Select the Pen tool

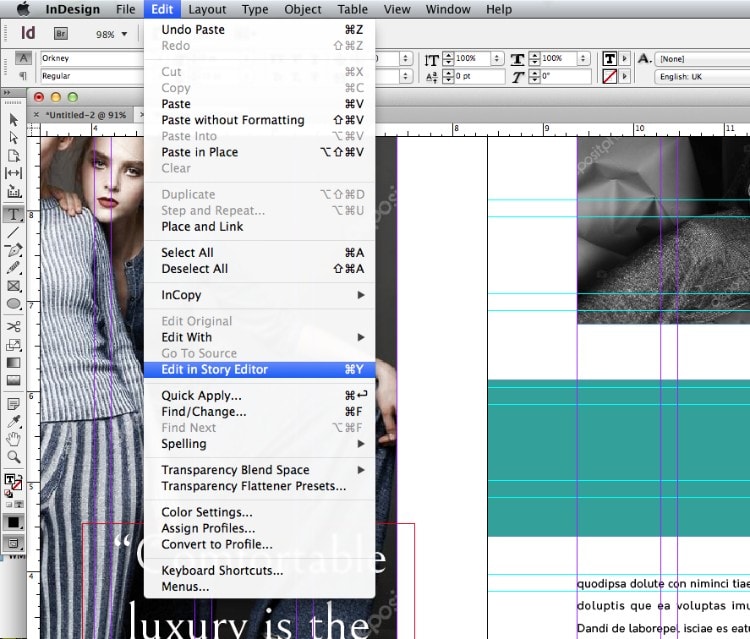click(x=13, y=250)
